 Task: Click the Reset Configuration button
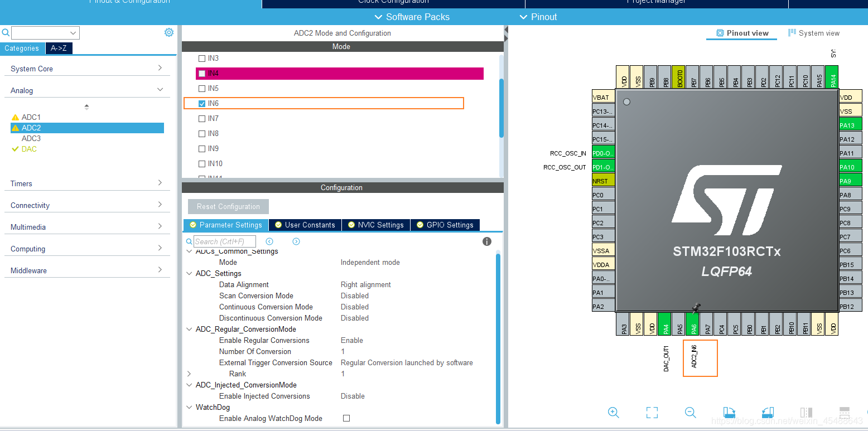(x=228, y=206)
